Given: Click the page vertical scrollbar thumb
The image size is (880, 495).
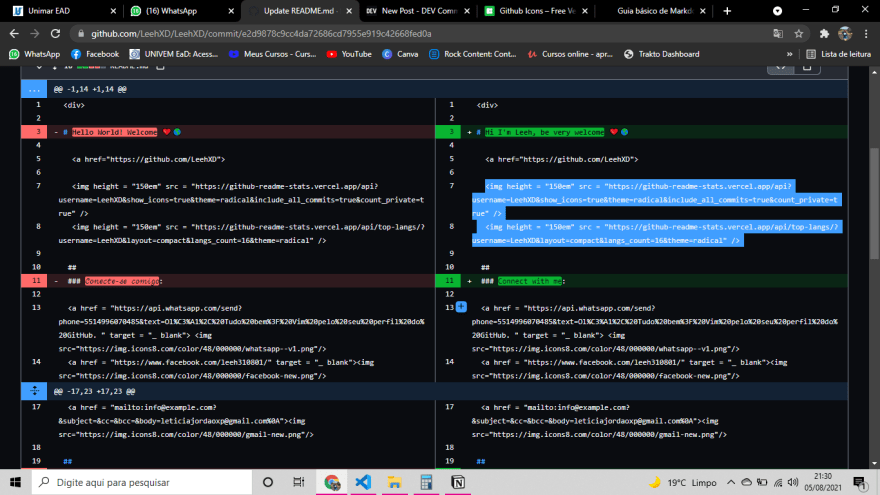Looking at the screenshot, I should [874, 203].
